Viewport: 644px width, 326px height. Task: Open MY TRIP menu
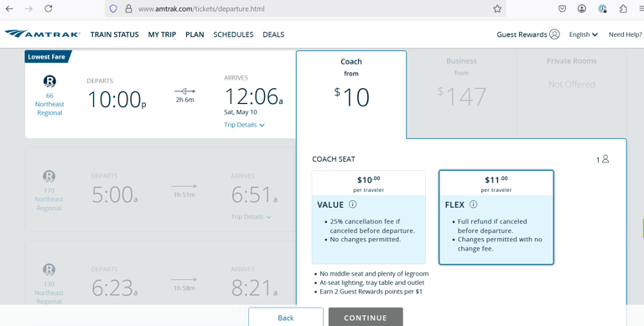pos(162,34)
